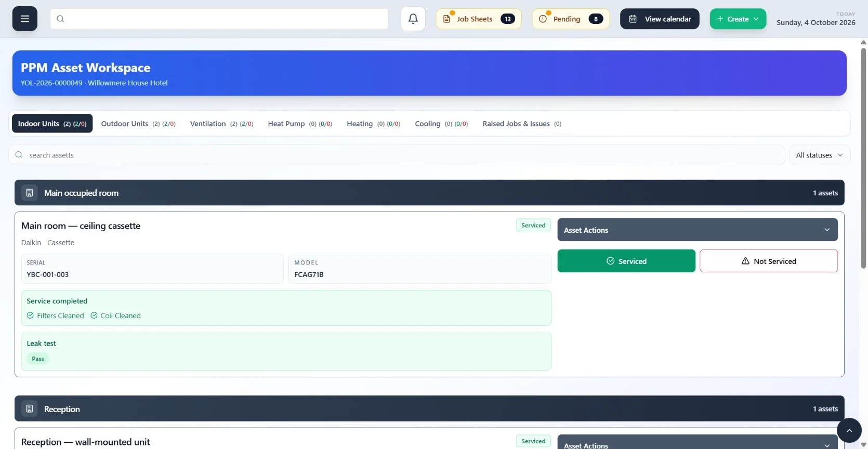Click the Reception section building icon
This screenshot has height=449, width=868.
[30, 409]
